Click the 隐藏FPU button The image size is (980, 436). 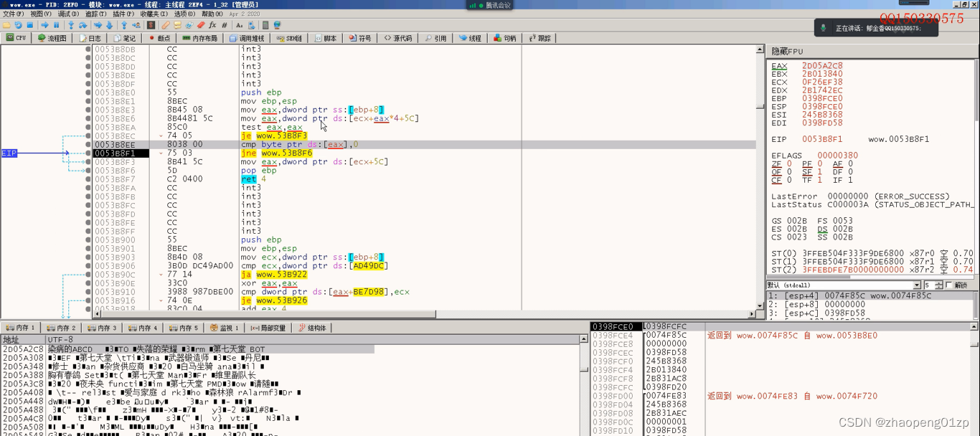pos(787,52)
